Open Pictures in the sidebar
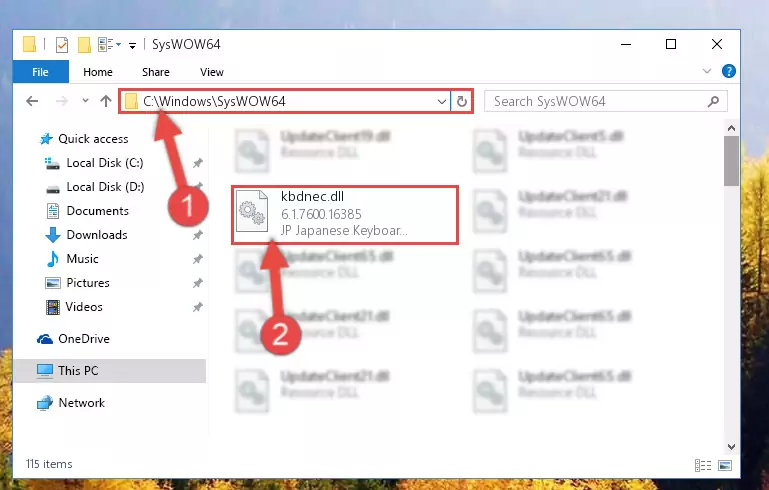769x490 pixels. [88, 284]
